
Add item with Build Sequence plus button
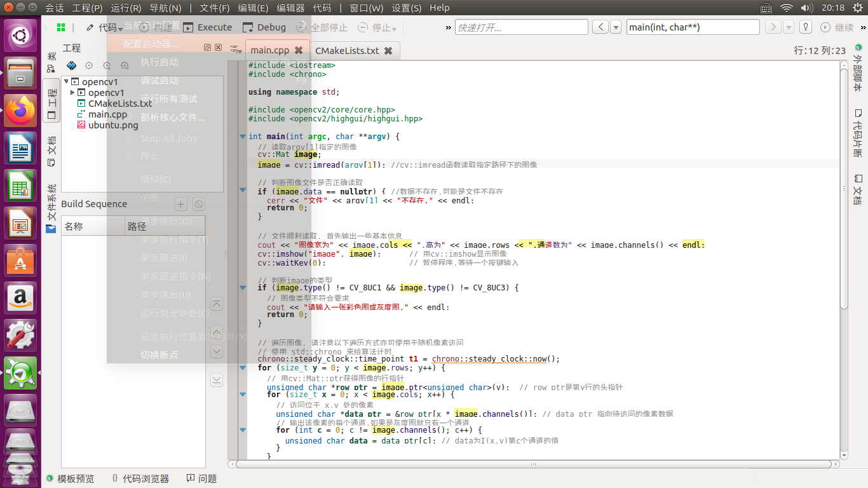[x=181, y=204]
